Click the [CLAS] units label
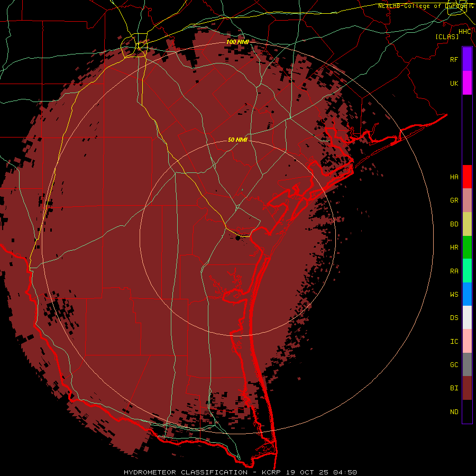476x476 pixels. point(447,36)
